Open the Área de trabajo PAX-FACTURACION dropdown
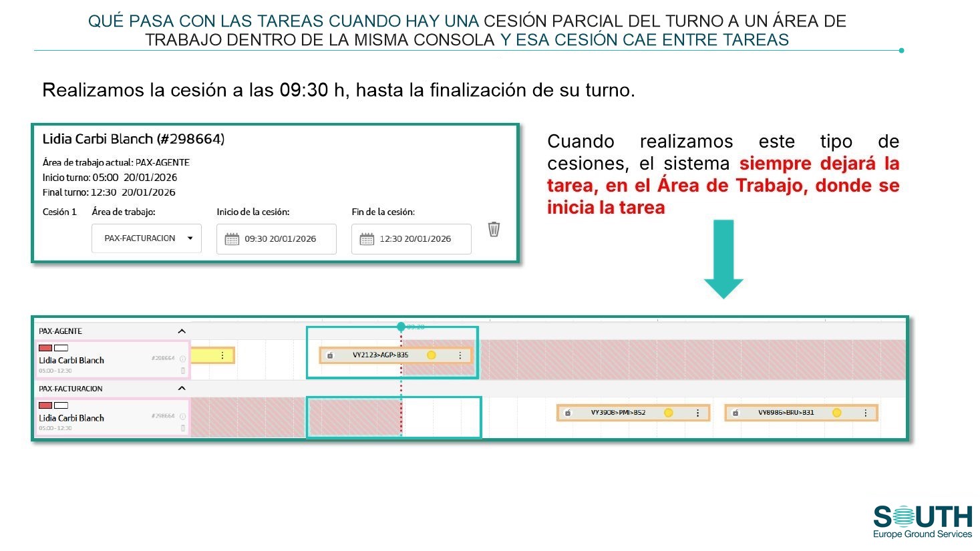Screen dimensions: 980x551 (146, 238)
